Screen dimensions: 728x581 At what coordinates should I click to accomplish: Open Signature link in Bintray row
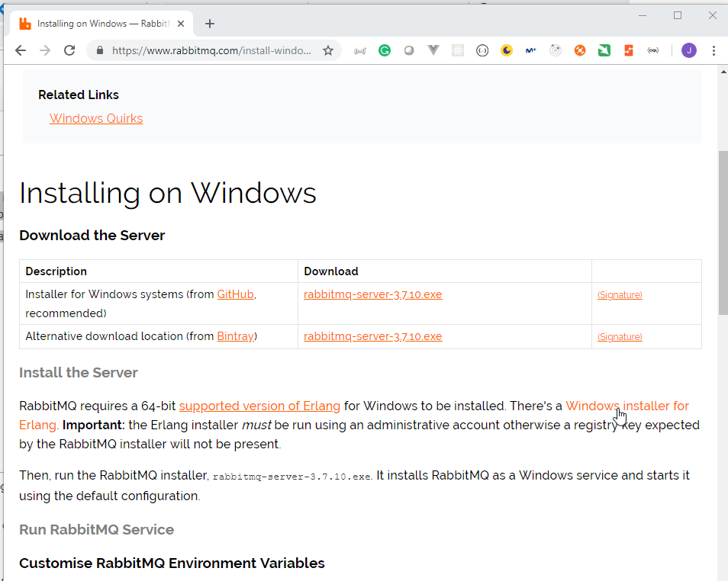tap(620, 336)
